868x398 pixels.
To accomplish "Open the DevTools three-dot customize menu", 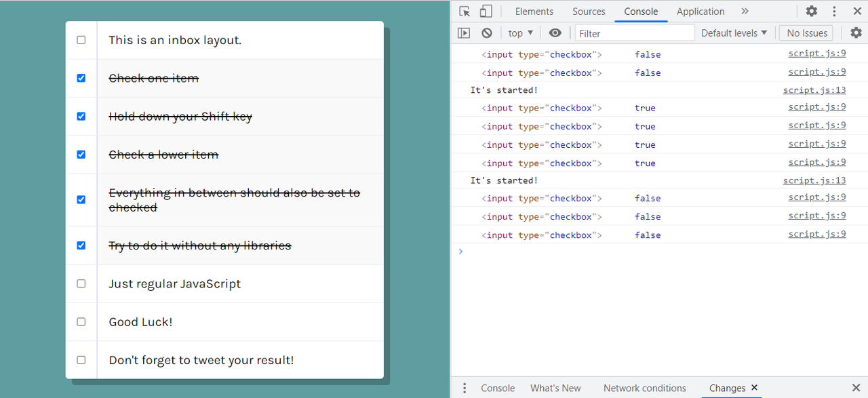I will click(x=835, y=12).
